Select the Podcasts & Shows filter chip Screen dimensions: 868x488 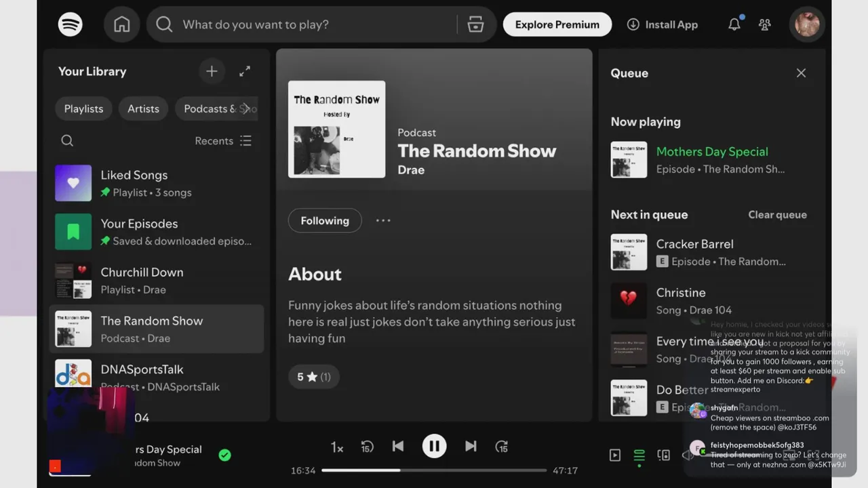[x=216, y=108]
